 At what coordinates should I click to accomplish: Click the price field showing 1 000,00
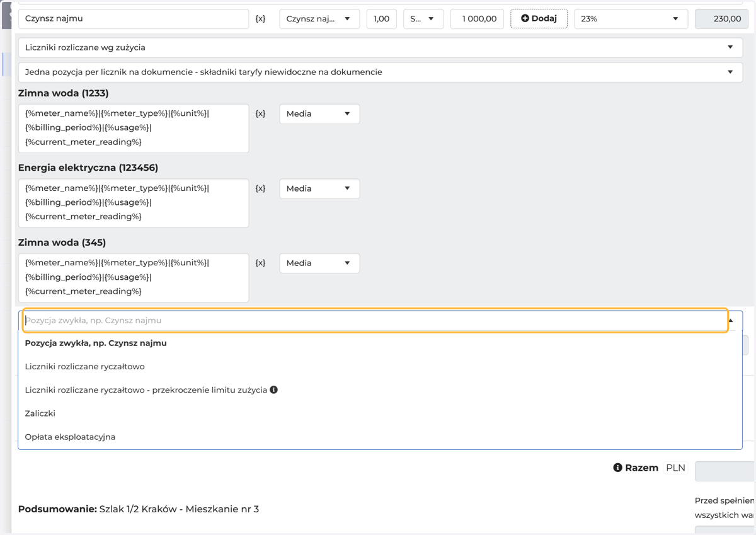(x=478, y=19)
